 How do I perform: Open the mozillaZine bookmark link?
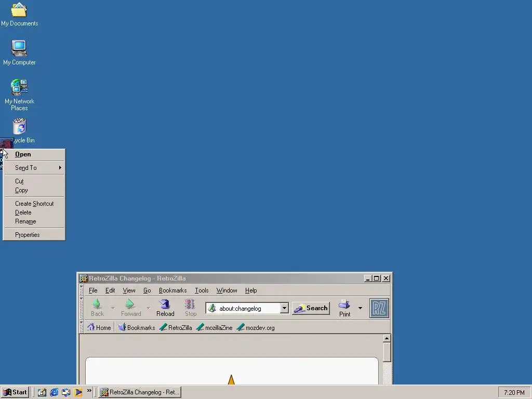pos(215,327)
